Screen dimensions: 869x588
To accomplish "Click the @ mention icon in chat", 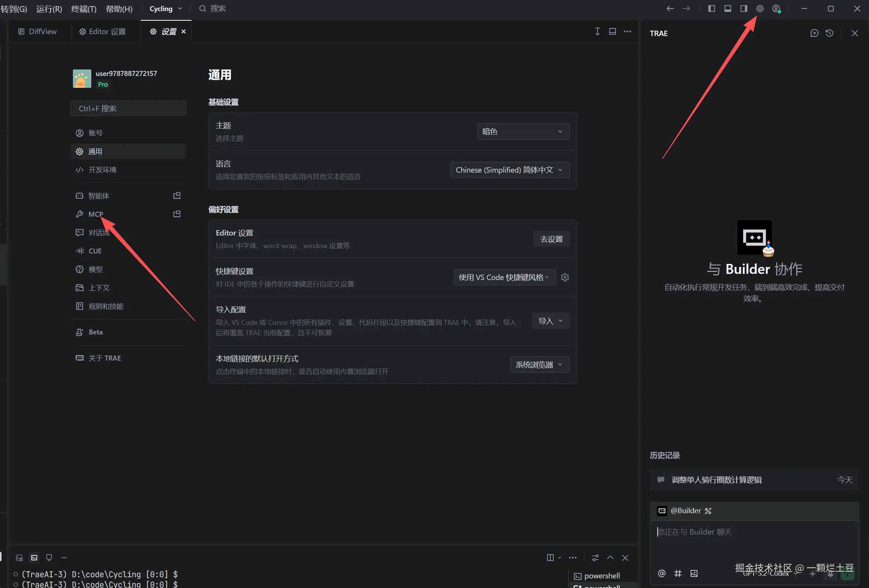I will 662,573.
